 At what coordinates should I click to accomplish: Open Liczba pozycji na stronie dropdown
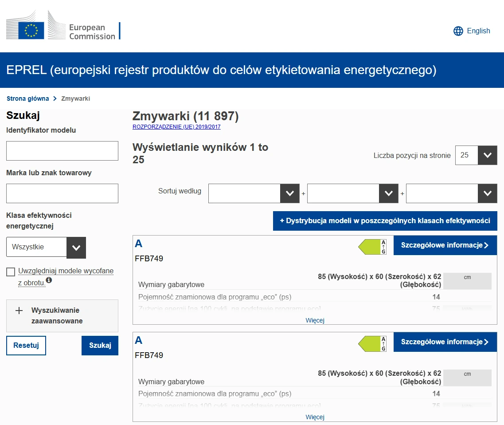[x=476, y=155]
